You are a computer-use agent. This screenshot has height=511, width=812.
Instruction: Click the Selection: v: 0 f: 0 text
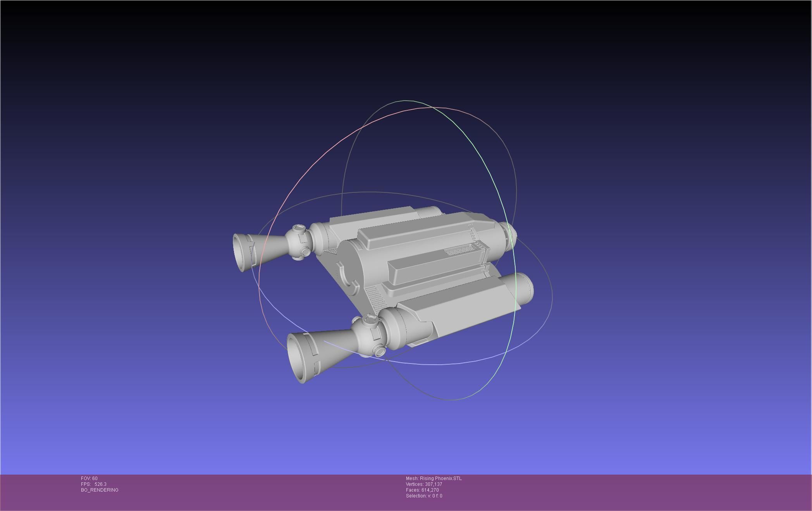(424, 496)
